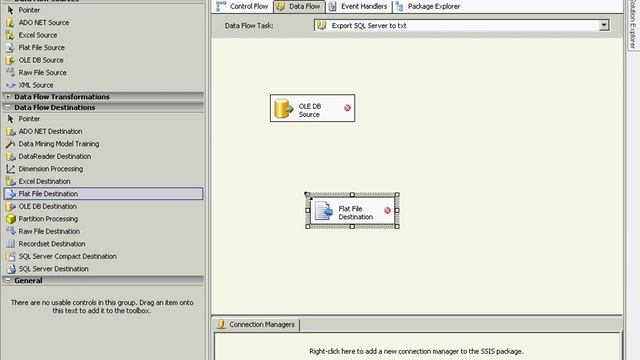
Task: Select the Recordset Destination icon
Action: (x=10, y=244)
